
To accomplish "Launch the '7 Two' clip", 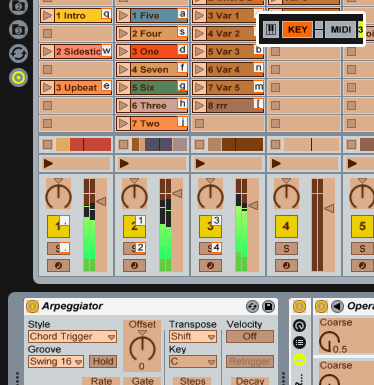I will [124, 123].
